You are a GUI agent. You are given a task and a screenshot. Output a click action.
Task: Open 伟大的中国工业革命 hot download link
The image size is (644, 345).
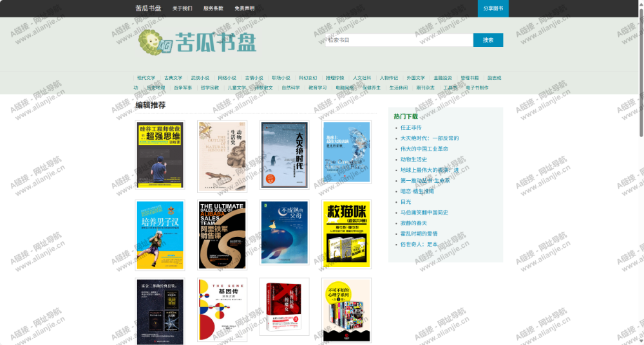tap(424, 149)
